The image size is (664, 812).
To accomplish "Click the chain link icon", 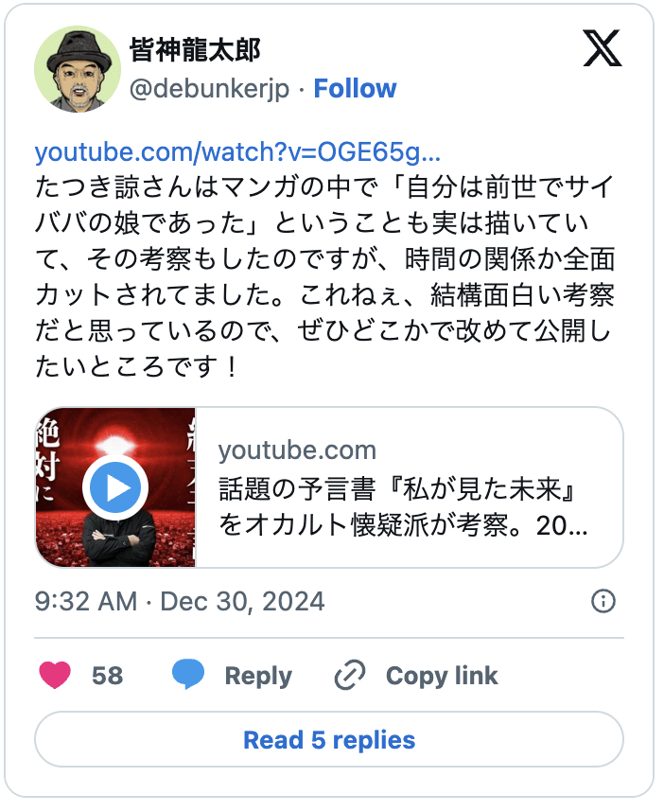I will 350,676.
